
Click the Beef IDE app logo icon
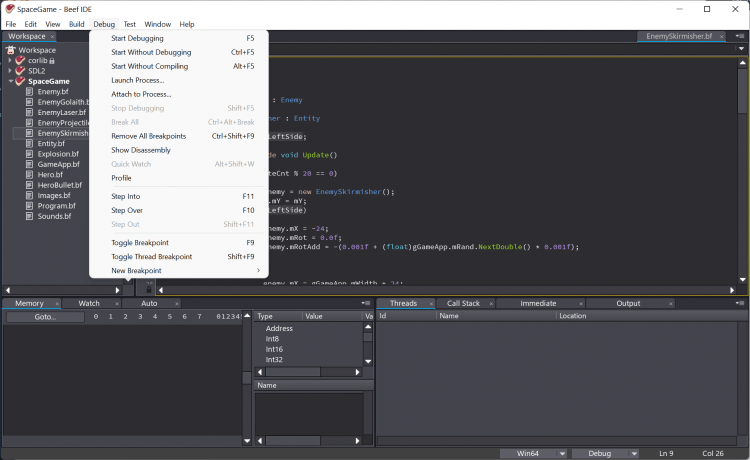click(10, 8)
